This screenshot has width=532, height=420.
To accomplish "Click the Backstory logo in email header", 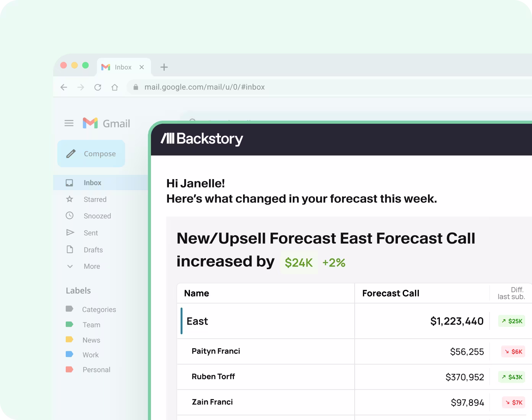I will 202,139.
